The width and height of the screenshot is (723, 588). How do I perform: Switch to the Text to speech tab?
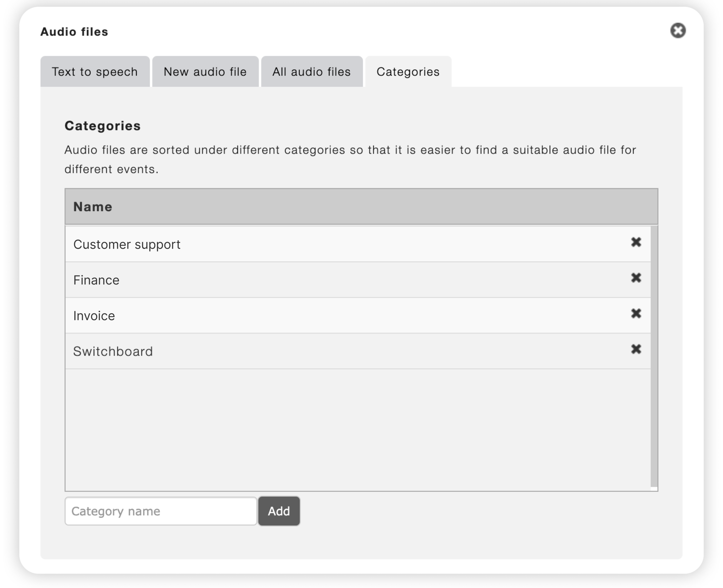pyautogui.click(x=95, y=72)
